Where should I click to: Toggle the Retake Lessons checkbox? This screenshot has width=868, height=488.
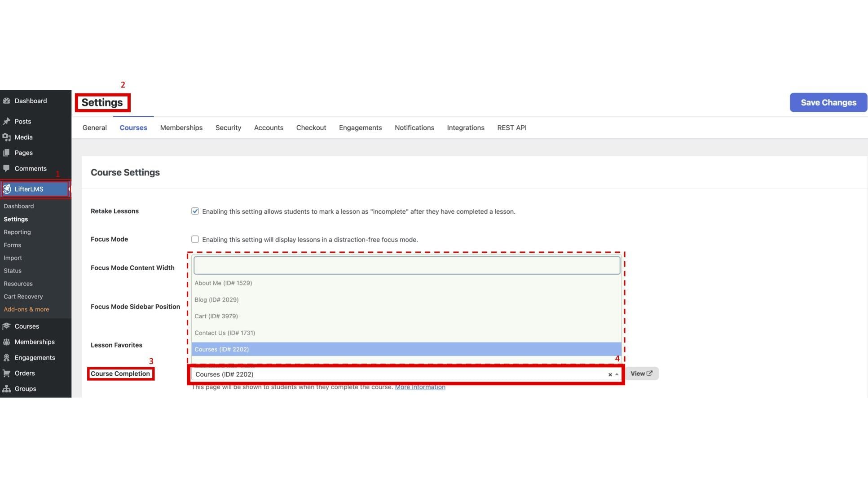point(195,211)
